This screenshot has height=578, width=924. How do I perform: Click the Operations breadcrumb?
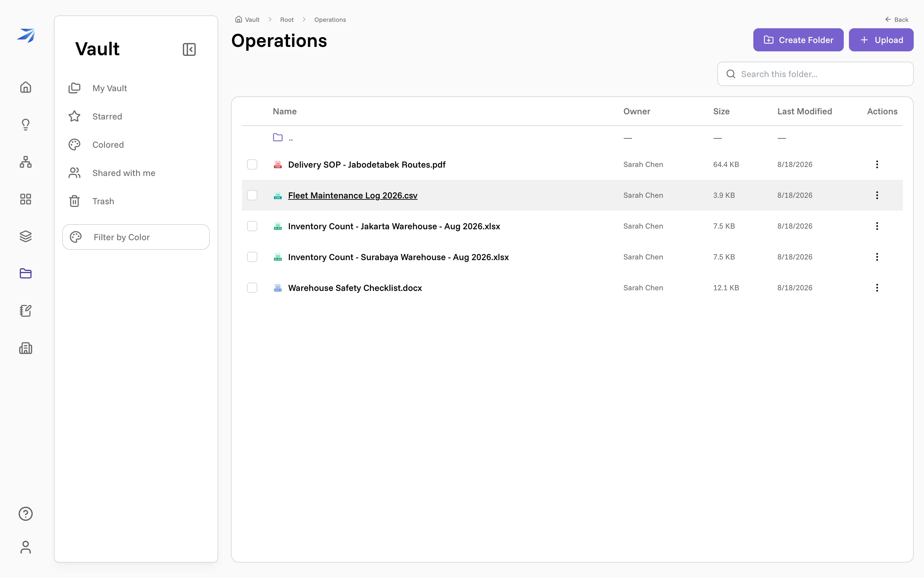click(330, 20)
